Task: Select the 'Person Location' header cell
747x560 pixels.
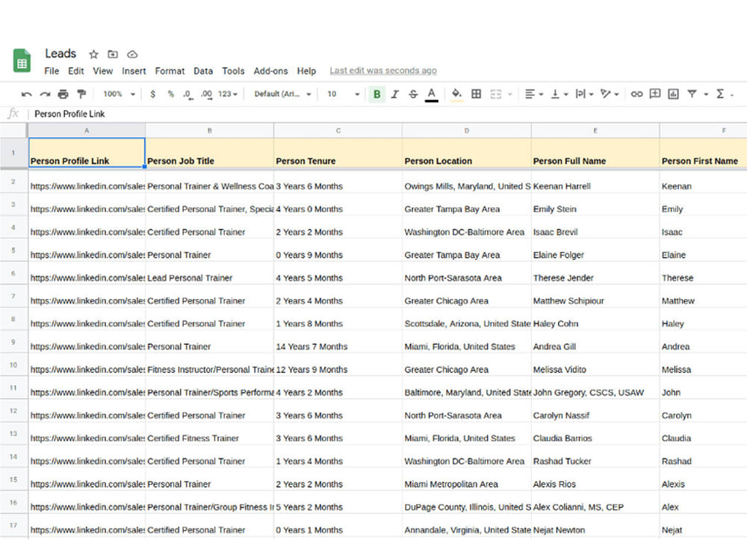Action: (467, 153)
